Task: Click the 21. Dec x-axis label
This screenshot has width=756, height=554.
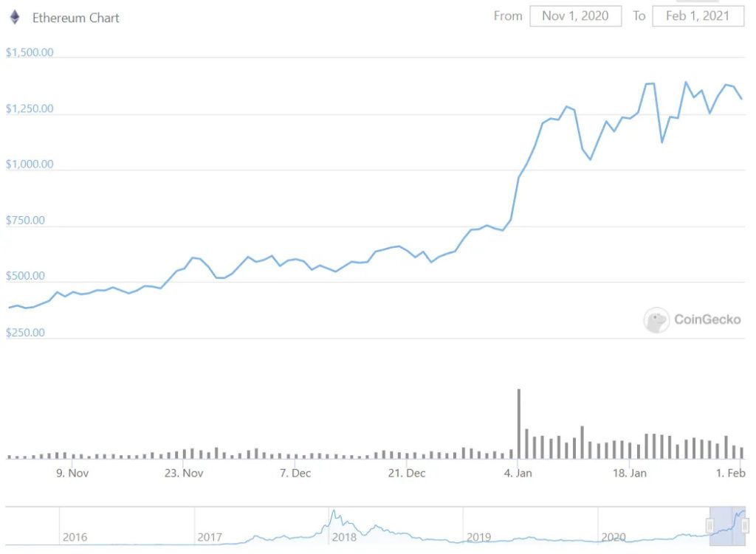Action: pyautogui.click(x=407, y=473)
